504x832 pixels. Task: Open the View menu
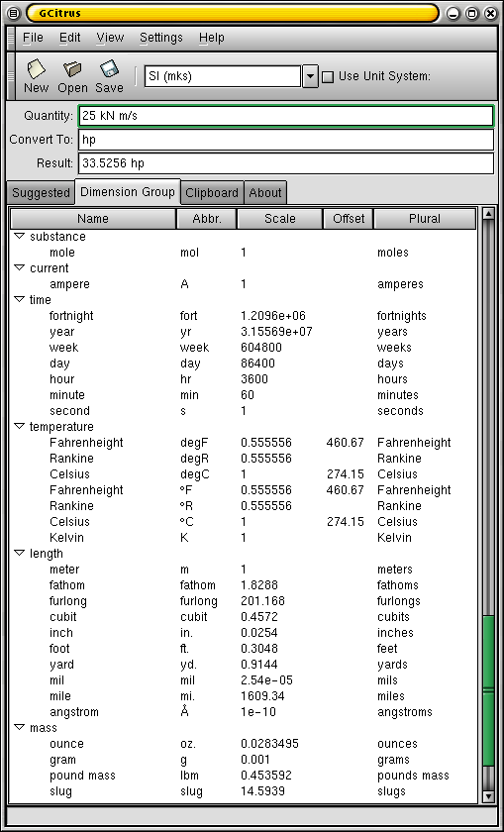click(110, 38)
